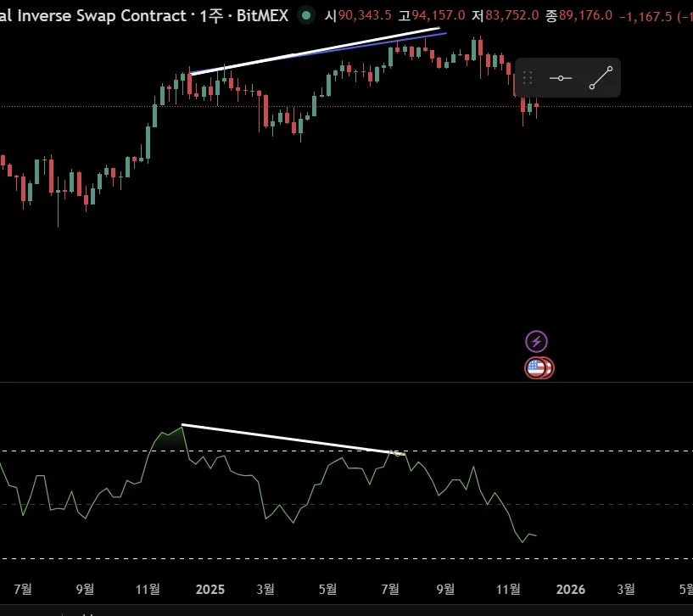
Task: Click the 11월 label just before 2026
Action: (x=508, y=589)
